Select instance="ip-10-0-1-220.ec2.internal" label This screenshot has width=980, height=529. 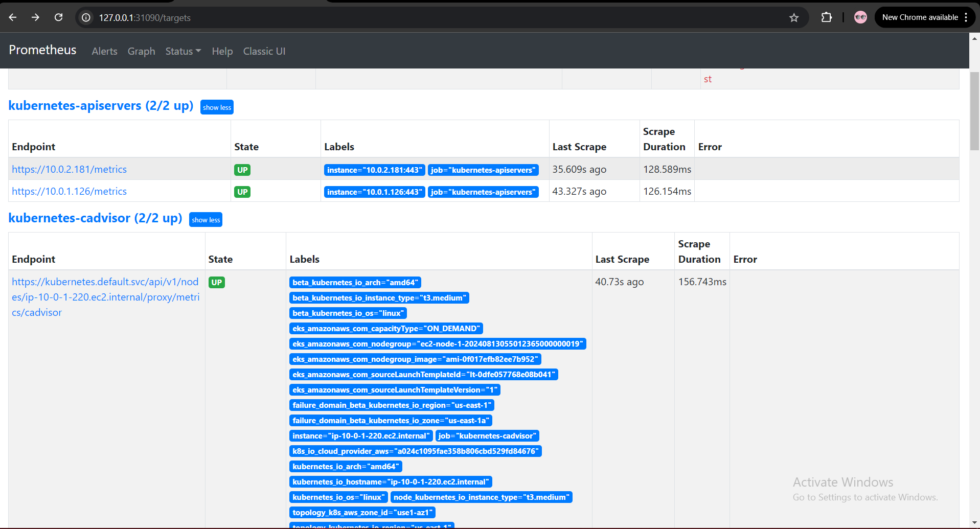[x=361, y=435]
